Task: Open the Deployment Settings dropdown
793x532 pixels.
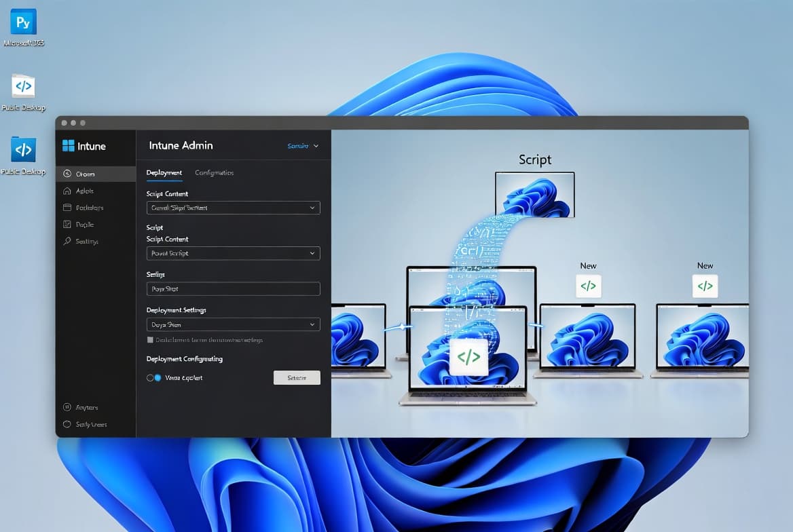Action: point(233,324)
